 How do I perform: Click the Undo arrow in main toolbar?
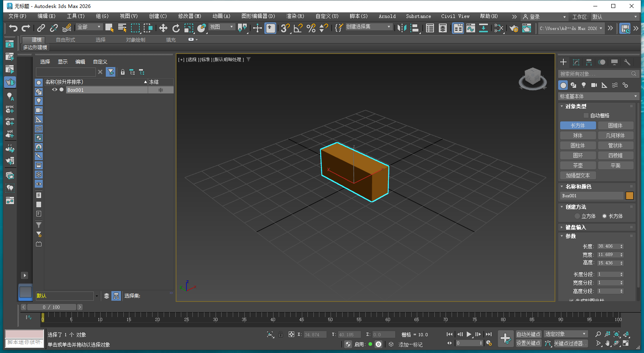pos(13,28)
